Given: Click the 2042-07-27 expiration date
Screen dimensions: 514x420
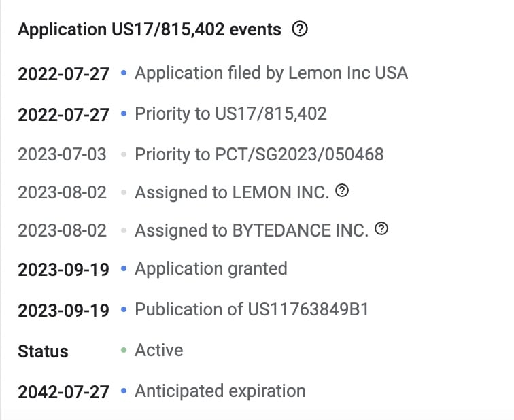Looking at the screenshot, I should tap(63, 392).
